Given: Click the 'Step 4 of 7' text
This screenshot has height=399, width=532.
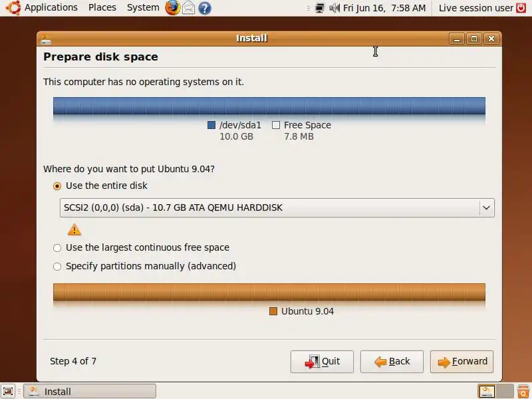Looking at the screenshot, I should tap(73, 361).
